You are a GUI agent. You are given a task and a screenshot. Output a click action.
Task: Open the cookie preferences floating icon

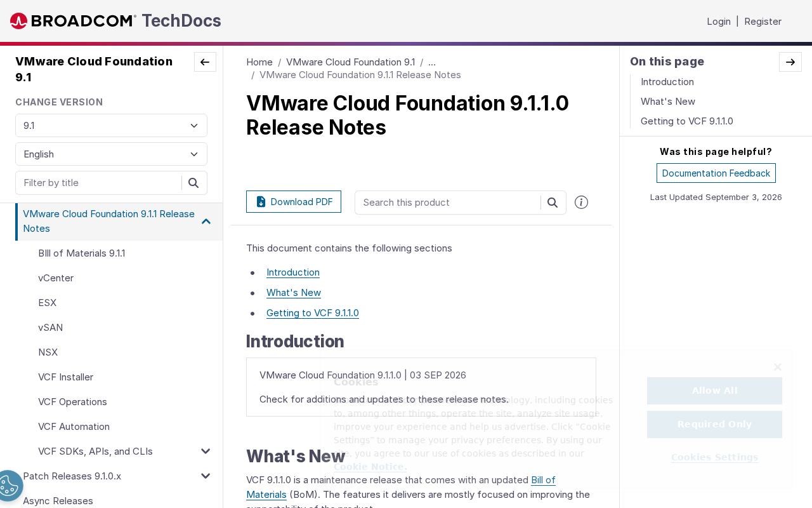9,486
